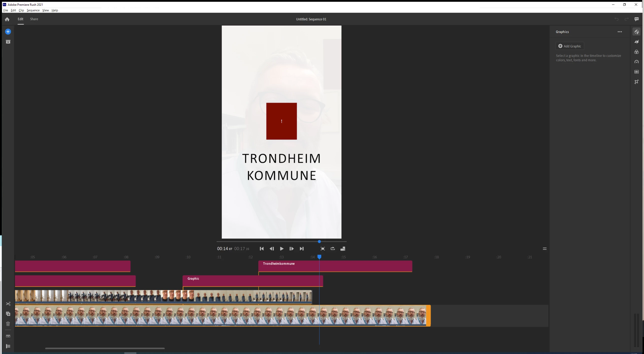Image resolution: width=644 pixels, height=354 pixels.
Task: Click the trash delete icon
Action: coord(8,324)
